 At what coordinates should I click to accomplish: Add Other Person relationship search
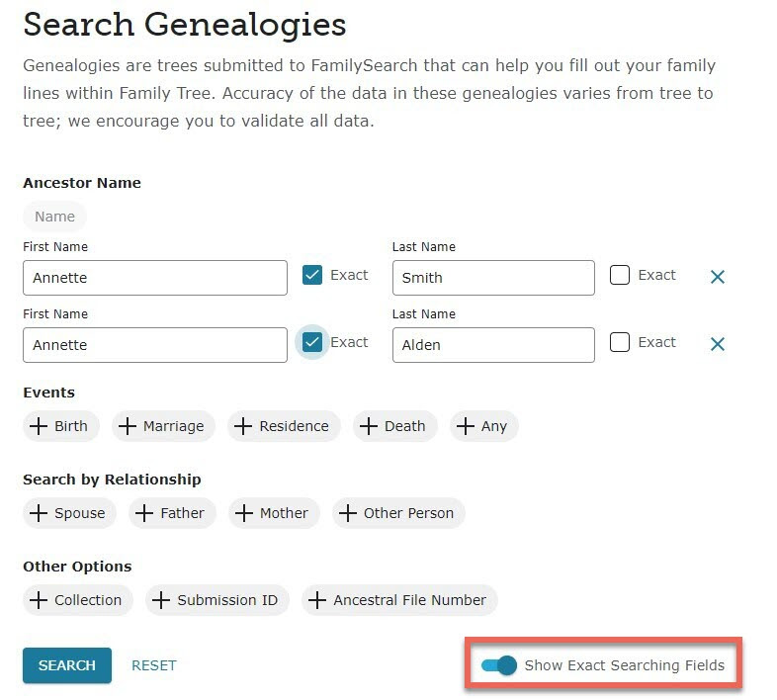click(x=399, y=513)
